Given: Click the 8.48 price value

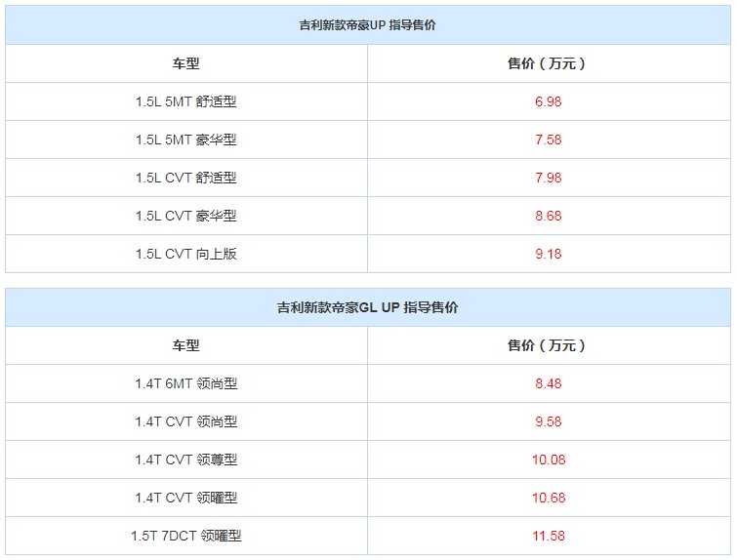Looking at the screenshot, I should point(548,383).
